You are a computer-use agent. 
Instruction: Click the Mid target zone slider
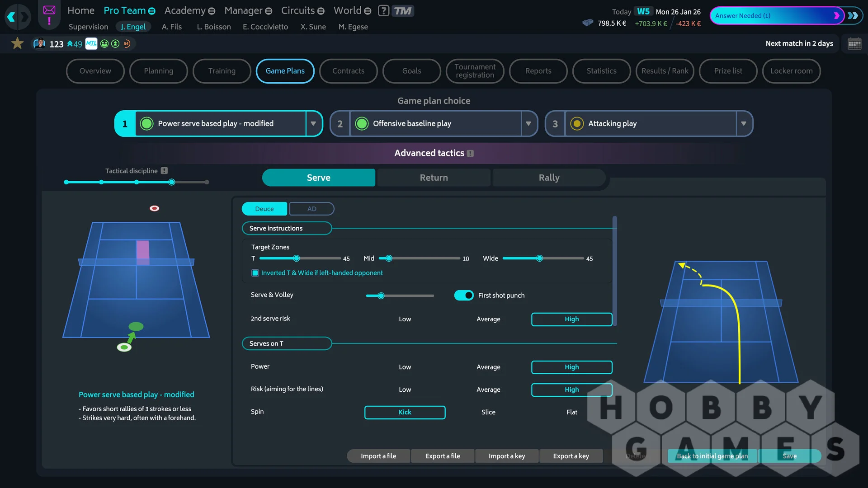click(x=419, y=258)
